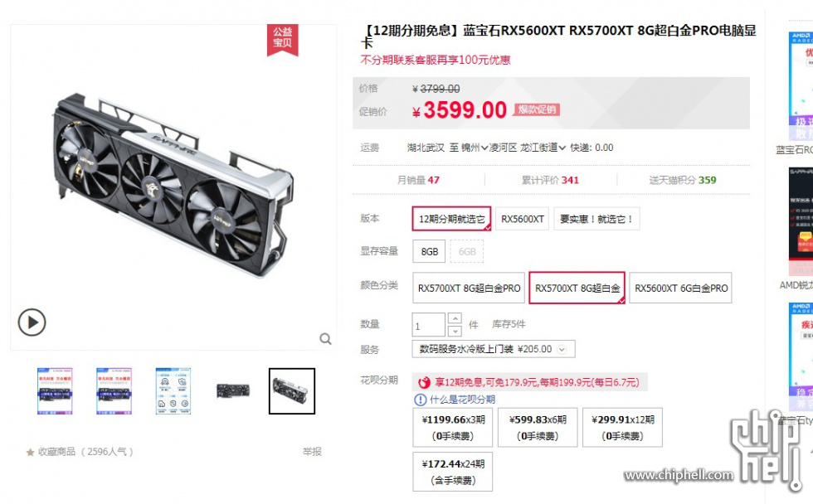This screenshot has height=504, width=813.
Task: Choose the 8GB memory capacity option
Action: (430, 251)
